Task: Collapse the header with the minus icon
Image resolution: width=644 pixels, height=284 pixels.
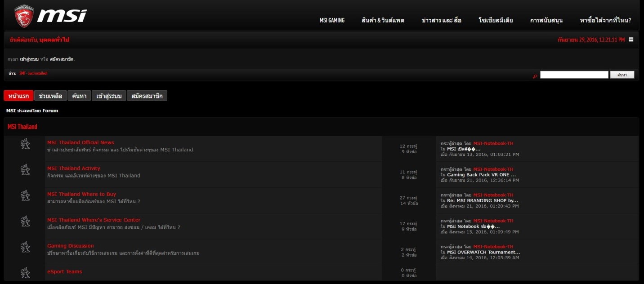Action: [631, 40]
